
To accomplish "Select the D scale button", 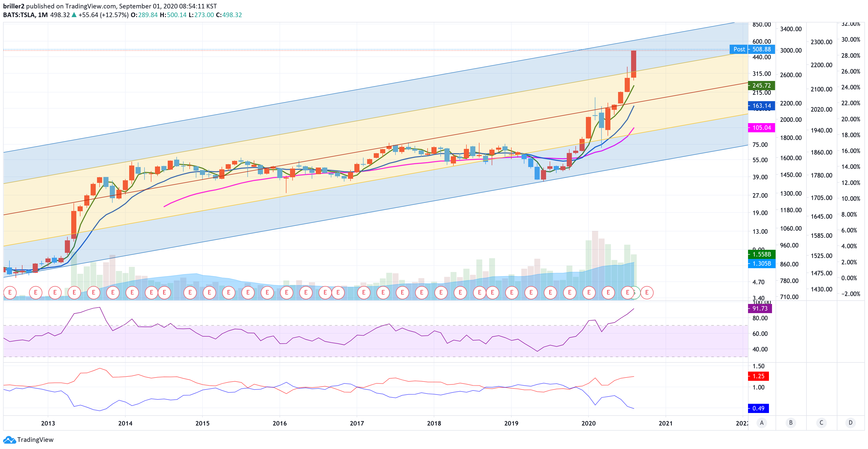I will click(x=850, y=422).
